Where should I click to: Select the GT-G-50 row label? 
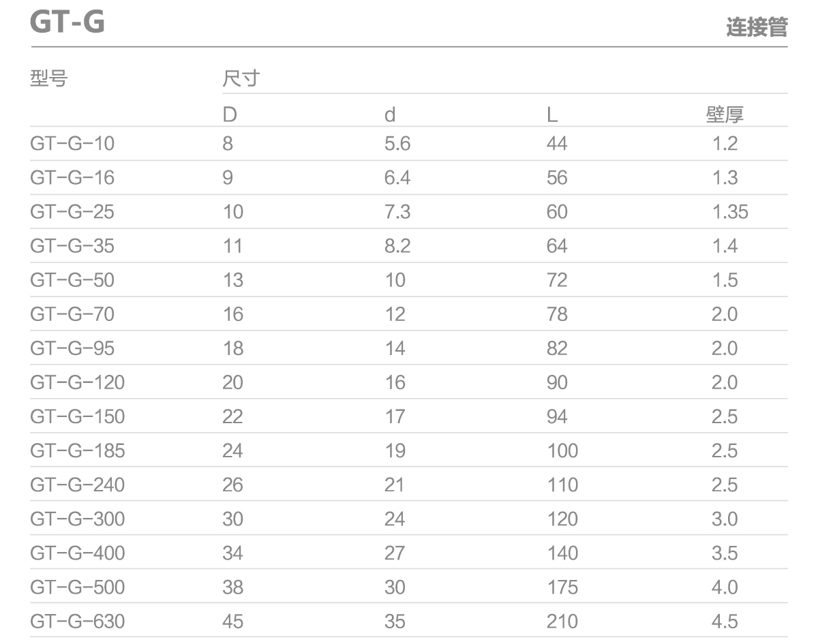tap(72, 279)
